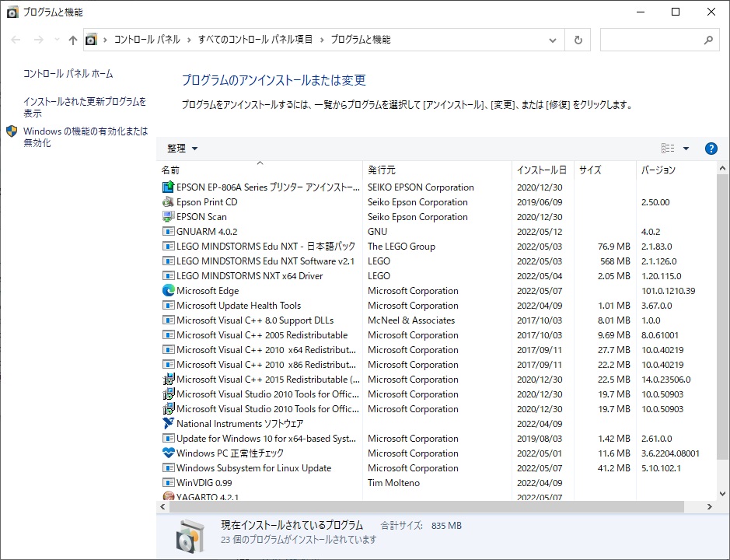Click the search magnifier icon

(708, 40)
